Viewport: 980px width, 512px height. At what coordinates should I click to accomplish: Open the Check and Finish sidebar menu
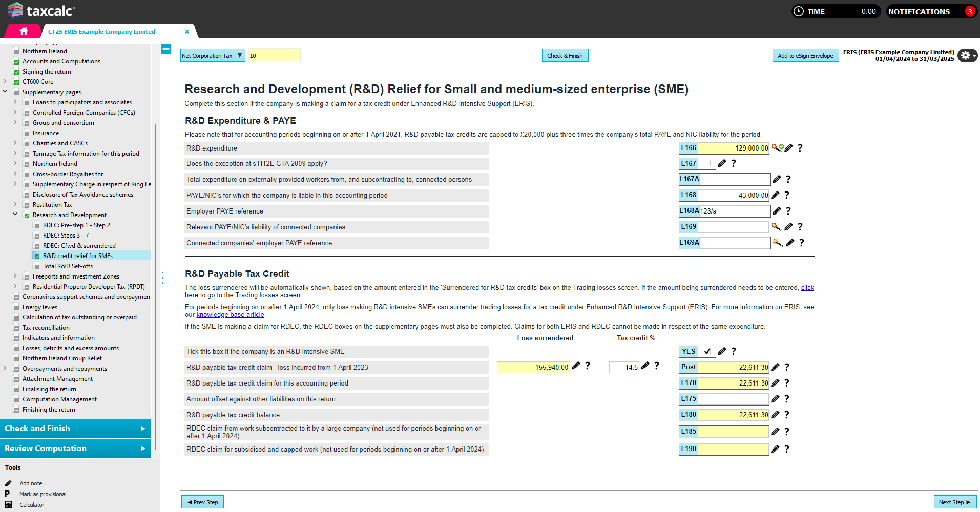click(75, 429)
